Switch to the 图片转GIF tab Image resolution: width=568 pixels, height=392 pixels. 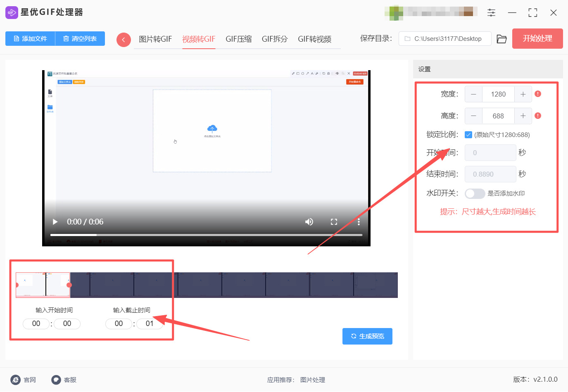[155, 39]
